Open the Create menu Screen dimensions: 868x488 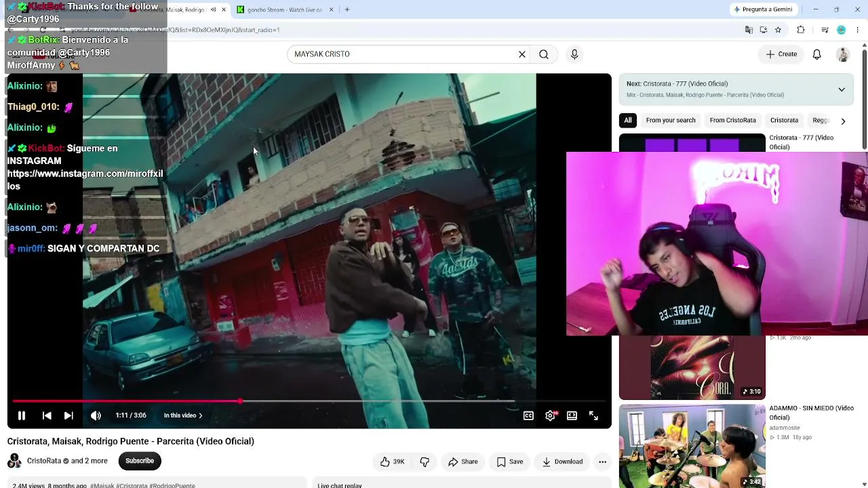pos(781,54)
